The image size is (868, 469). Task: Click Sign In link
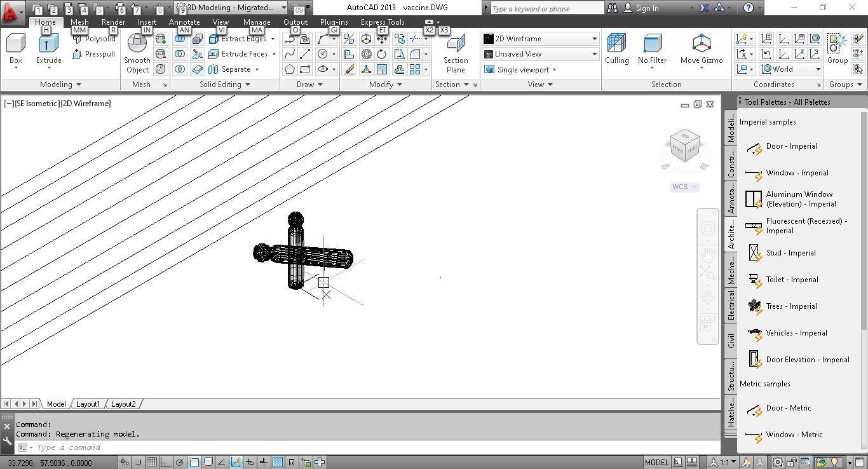point(641,8)
